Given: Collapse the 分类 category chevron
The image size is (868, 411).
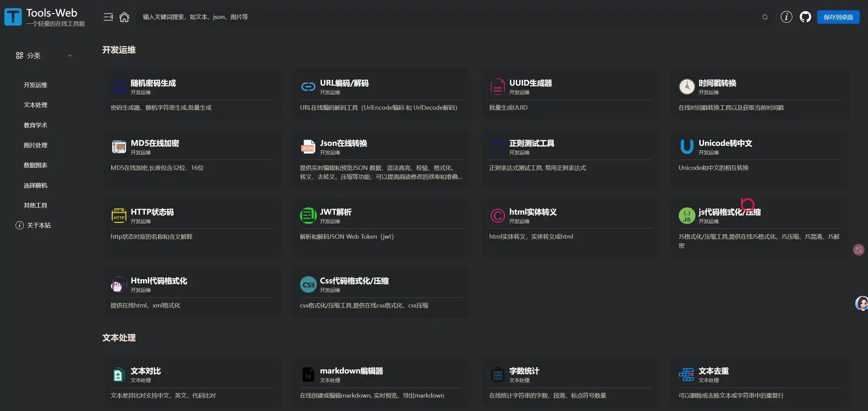Looking at the screenshot, I should point(70,55).
